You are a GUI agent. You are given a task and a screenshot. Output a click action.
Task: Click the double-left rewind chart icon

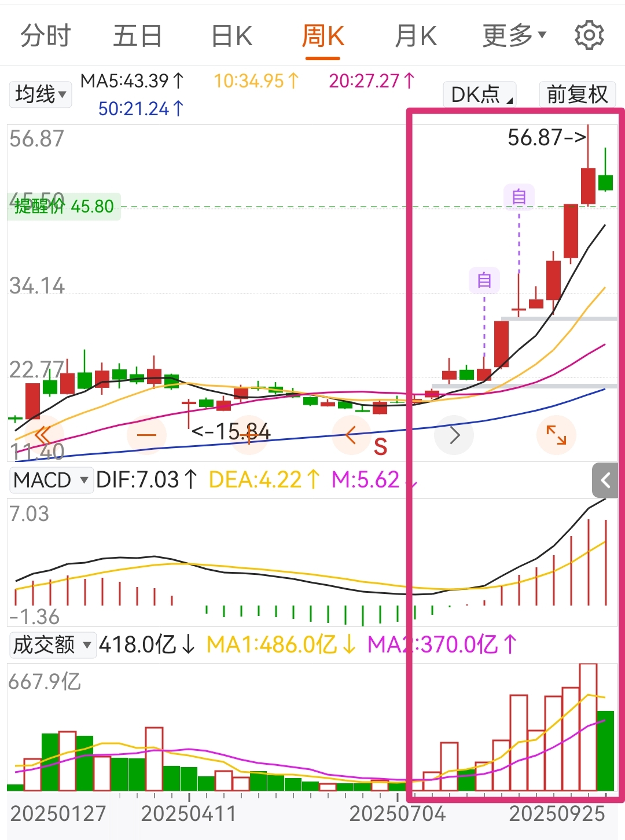(43, 435)
